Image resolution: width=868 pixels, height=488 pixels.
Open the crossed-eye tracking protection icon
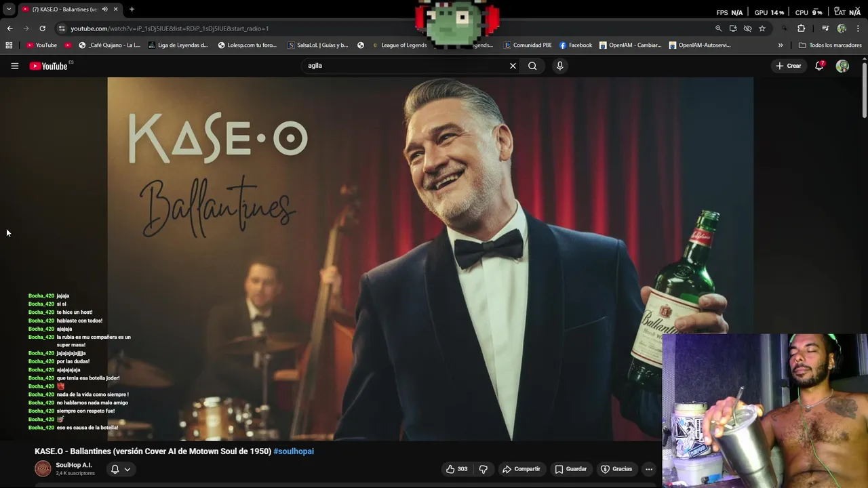(x=747, y=28)
